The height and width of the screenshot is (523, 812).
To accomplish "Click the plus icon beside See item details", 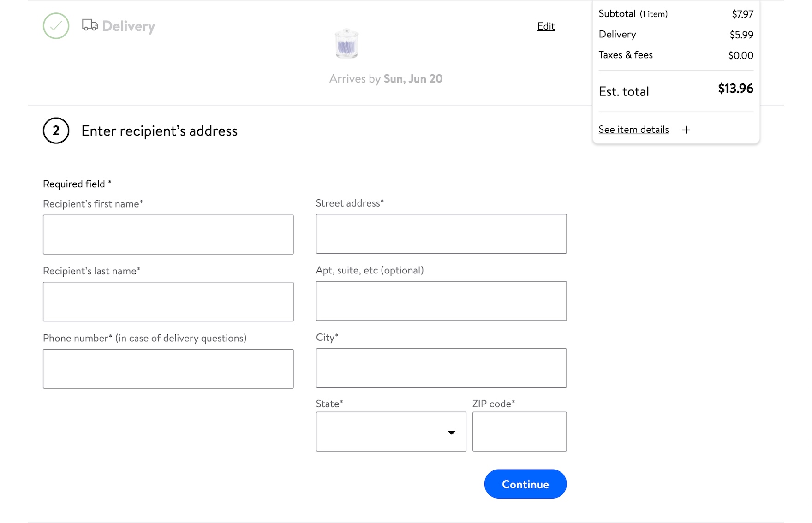I will (x=686, y=130).
